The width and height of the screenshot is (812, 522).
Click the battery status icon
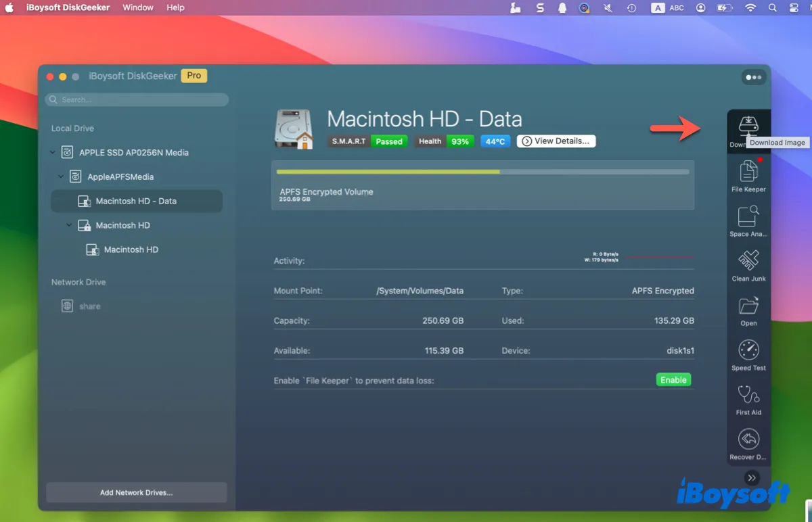pos(725,7)
